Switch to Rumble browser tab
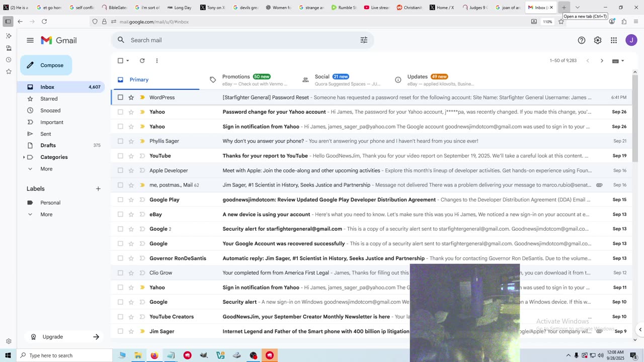This screenshot has height=362, width=644. click(x=344, y=8)
